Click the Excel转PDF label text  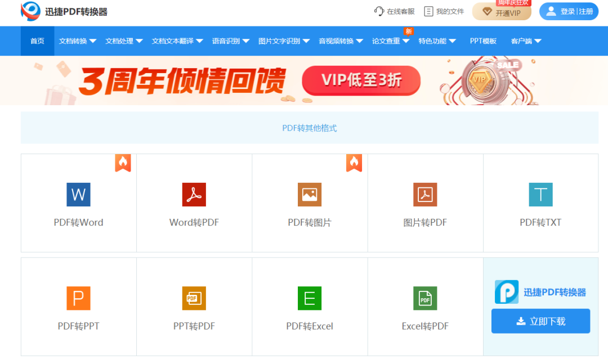[x=425, y=326]
